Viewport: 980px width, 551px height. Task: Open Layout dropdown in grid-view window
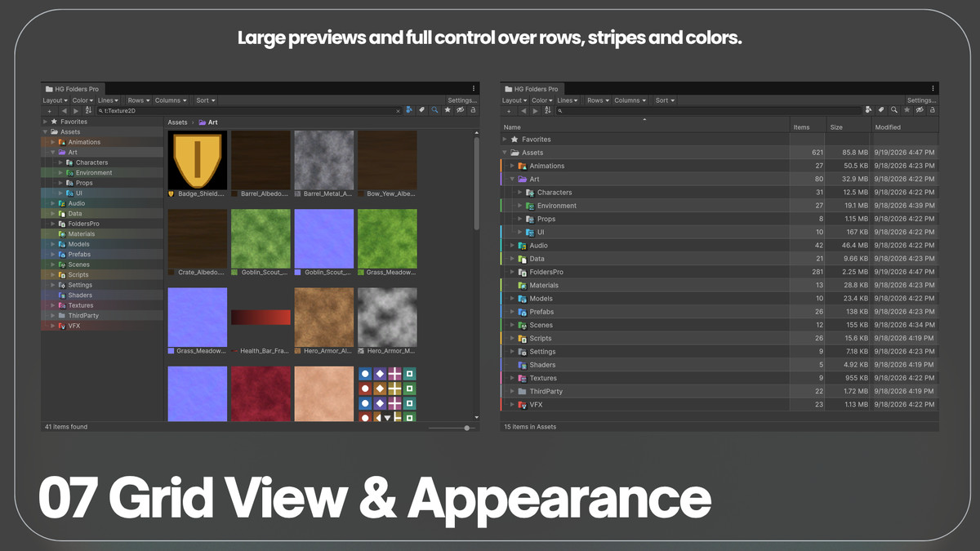[x=56, y=100]
